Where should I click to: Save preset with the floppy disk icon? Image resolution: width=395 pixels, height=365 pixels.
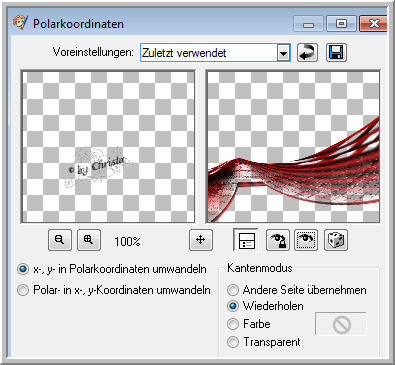pos(336,53)
